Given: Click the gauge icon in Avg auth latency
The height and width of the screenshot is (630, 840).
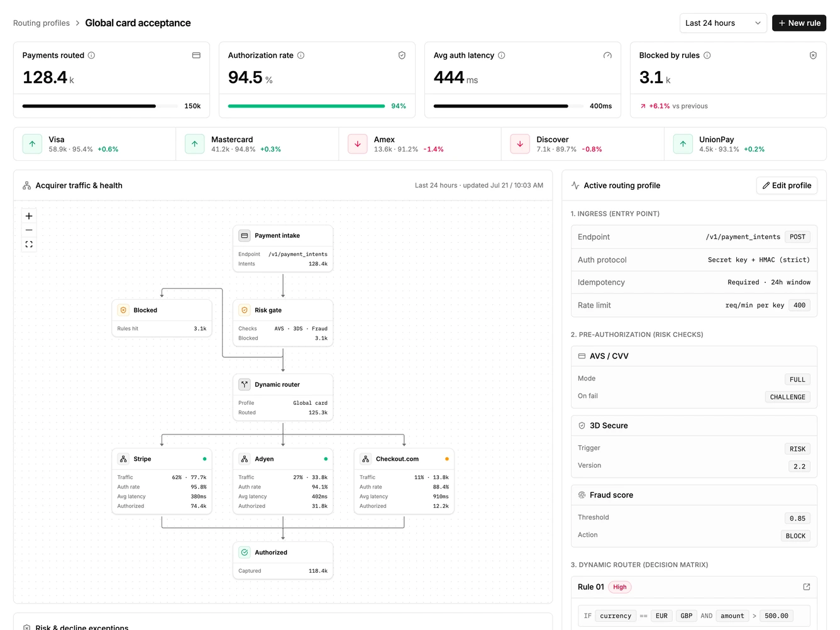Looking at the screenshot, I should (607, 55).
